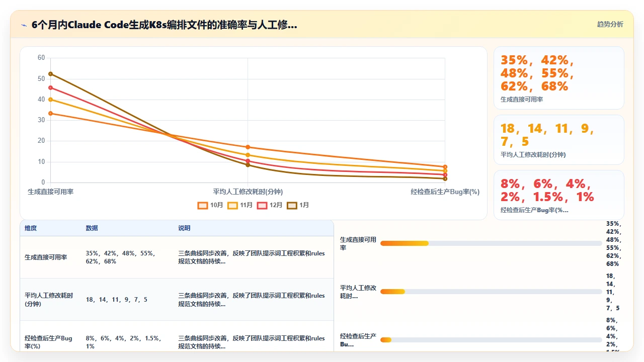Open the 说明 text in the 经检查后生产Bug率 row
644x362 pixels.
pos(252,342)
